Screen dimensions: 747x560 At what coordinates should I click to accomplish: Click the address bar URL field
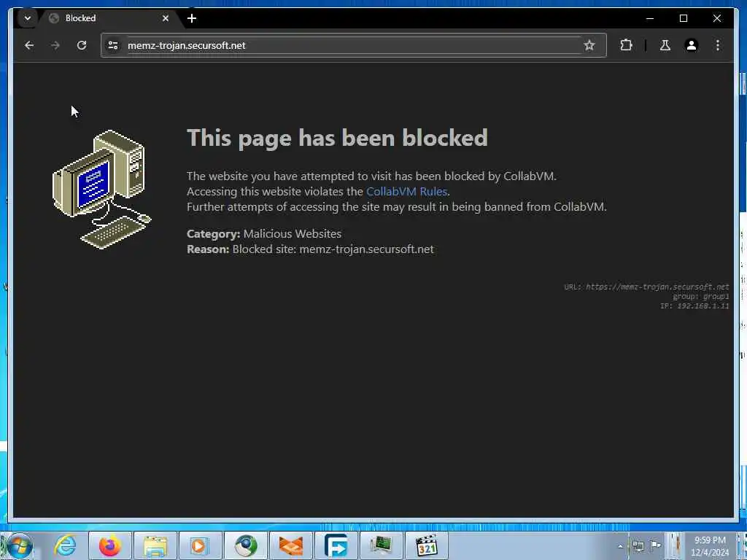352,45
